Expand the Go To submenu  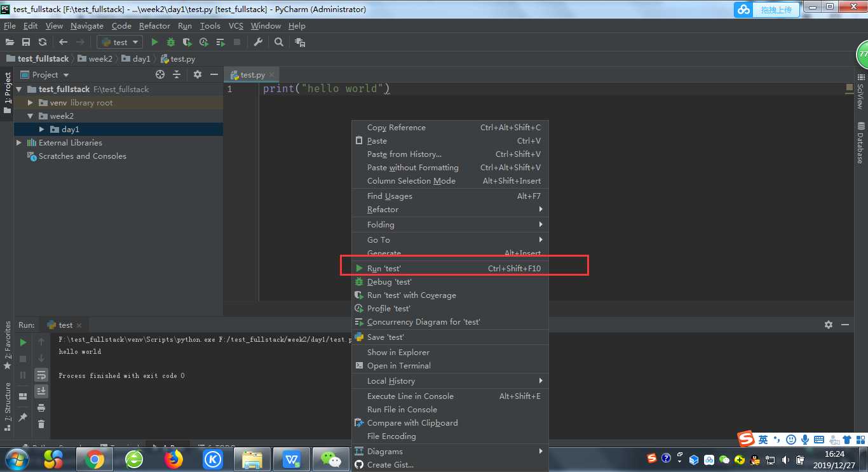coord(450,239)
